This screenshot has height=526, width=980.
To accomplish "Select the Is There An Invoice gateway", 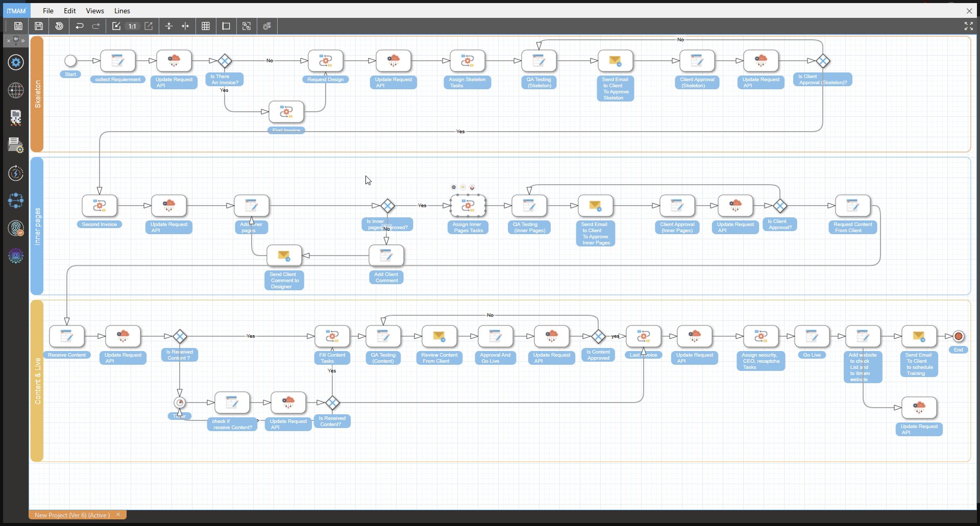I will click(225, 61).
